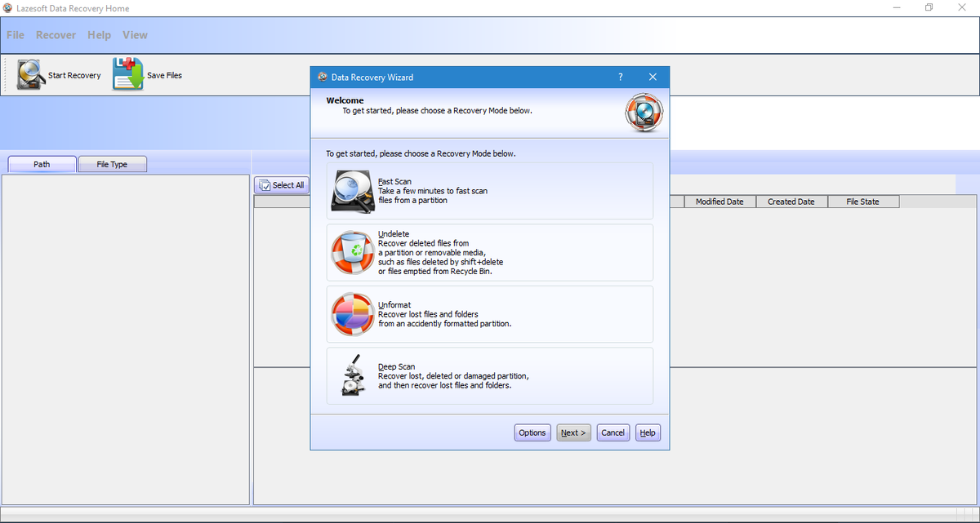Open the File menu
Image resolution: width=980 pixels, height=523 pixels.
(x=16, y=35)
